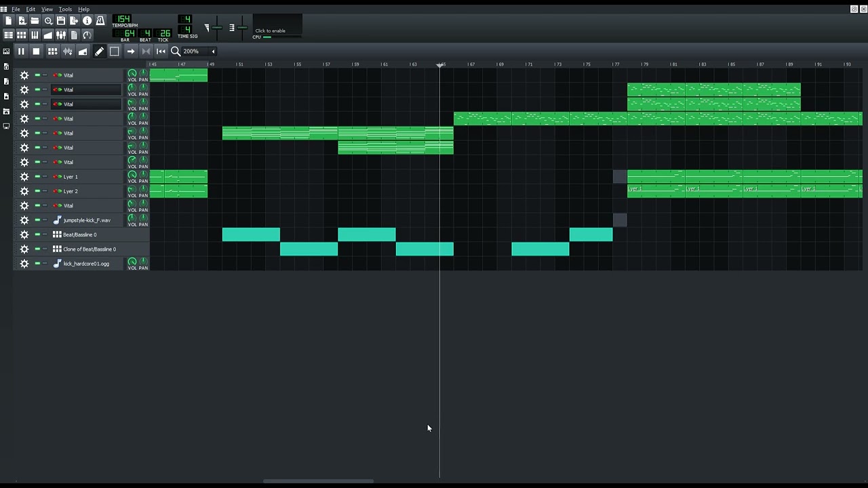The height and width of the screenshot is (488, 868).
Task: Click the Lyer 1 instrument track button
Action: [87, 177]
